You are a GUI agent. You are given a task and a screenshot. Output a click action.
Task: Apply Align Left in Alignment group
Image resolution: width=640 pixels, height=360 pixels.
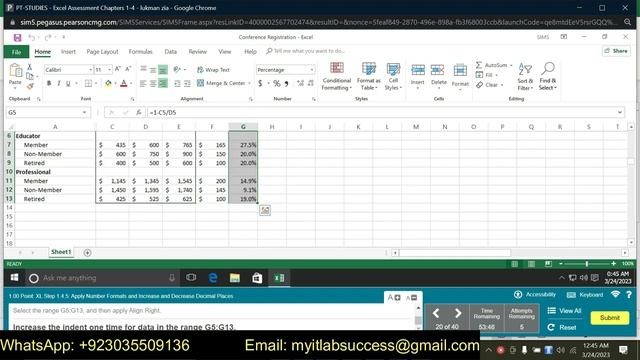point(143,83)
